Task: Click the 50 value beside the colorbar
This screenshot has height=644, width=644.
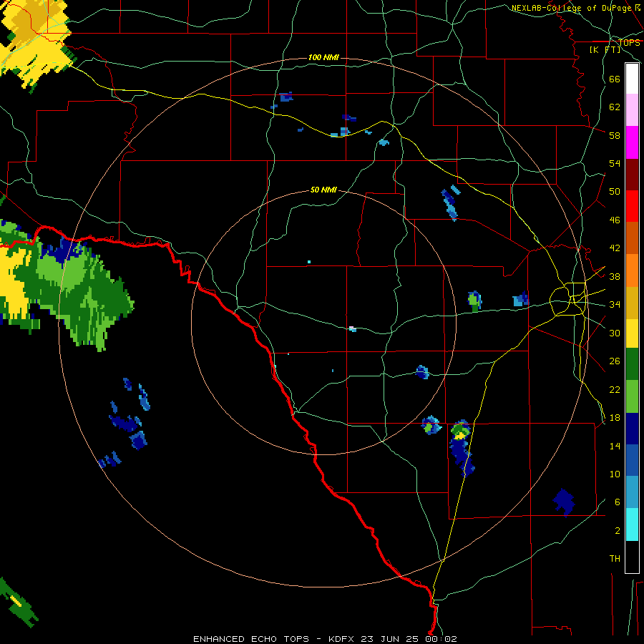Action: tap(615, 192)
